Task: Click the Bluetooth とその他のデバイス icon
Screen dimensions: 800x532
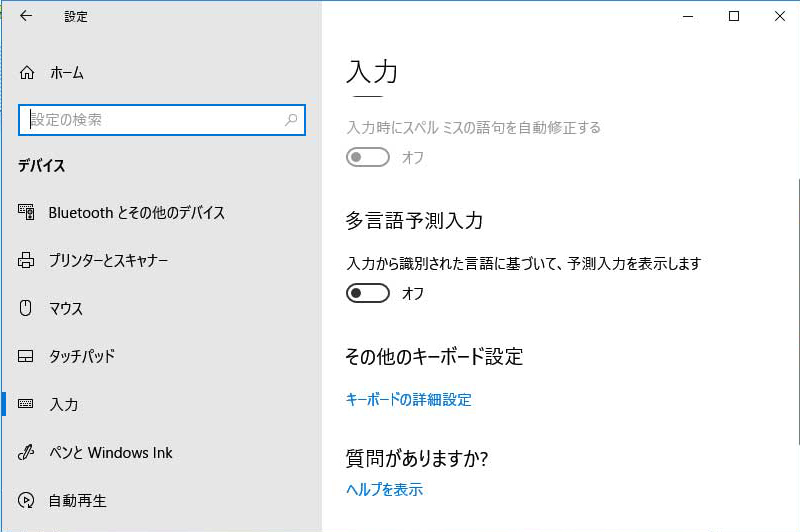Action: (x=27, y=213)
